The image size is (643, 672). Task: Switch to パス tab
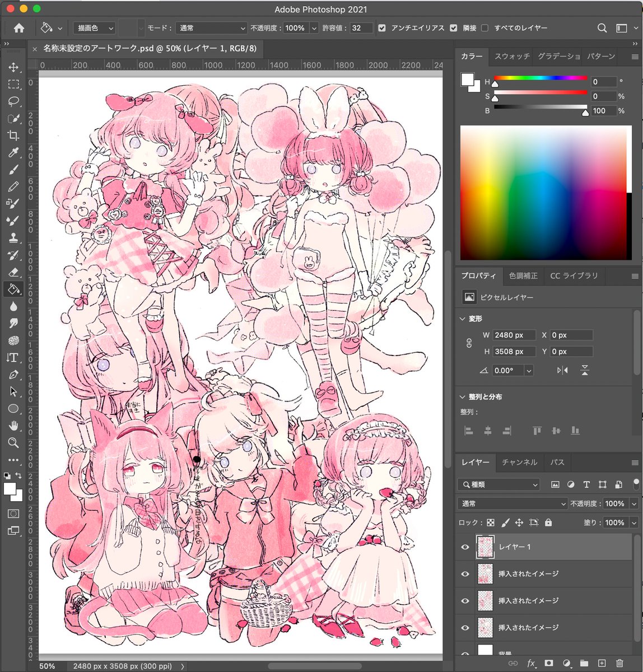coord(557,463)
